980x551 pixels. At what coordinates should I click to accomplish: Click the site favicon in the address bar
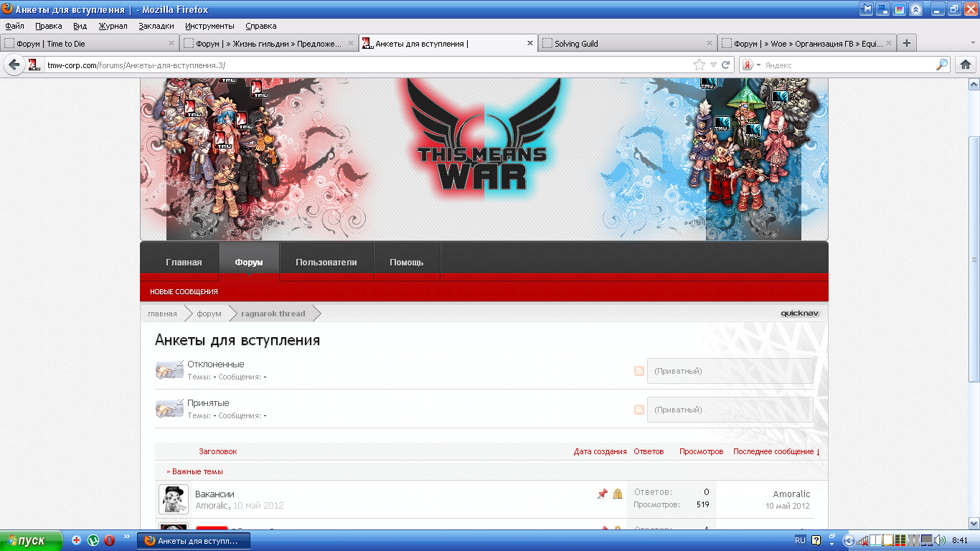coord(34,65)
